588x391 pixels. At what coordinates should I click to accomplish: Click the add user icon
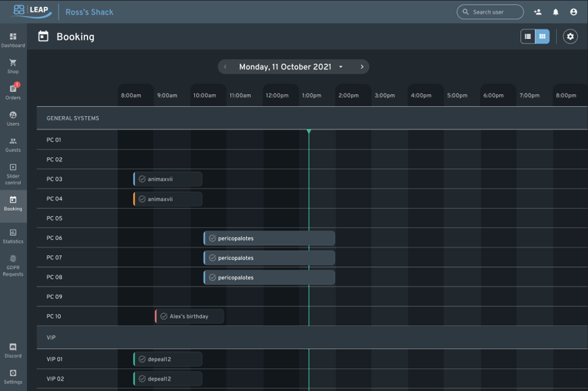(537, 12)
